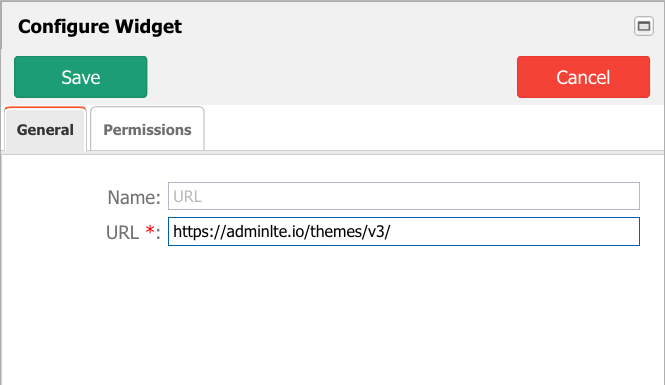The height and width of the screenshot is (385, 665).
Task: Click the URL field label
Action: (122, 233)
